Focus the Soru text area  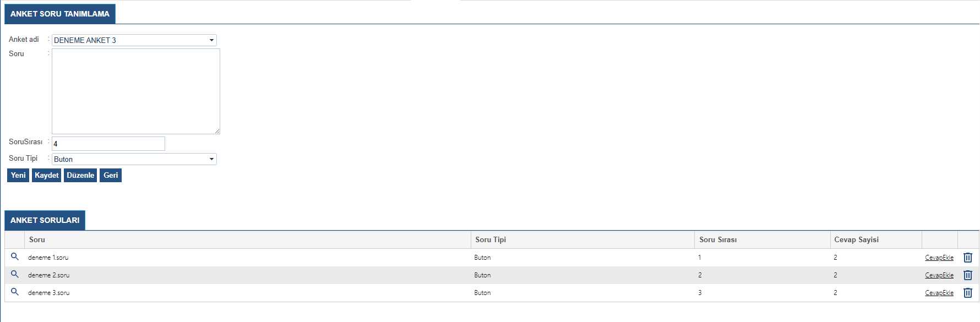(136, 91)
